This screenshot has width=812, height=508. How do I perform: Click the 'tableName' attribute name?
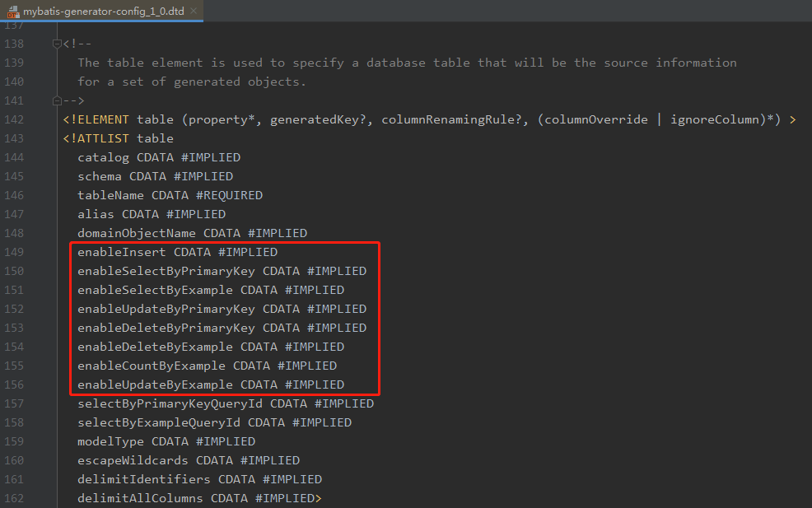pos(111,195)
